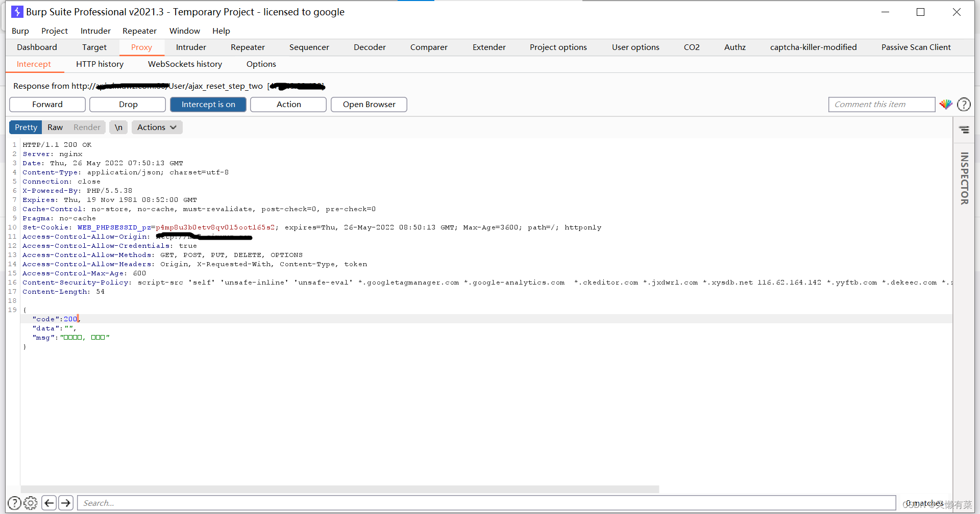Click the HTTP/1.1 200 OK status line

point(57,145)
